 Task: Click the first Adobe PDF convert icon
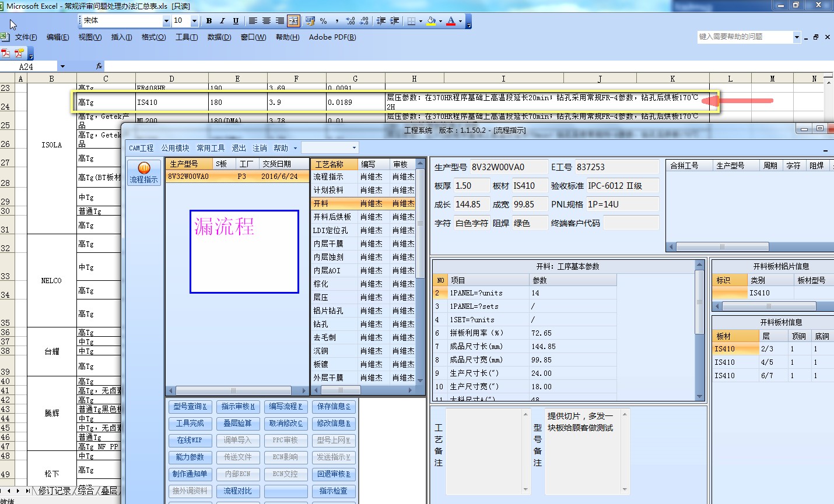click(x=6, y=53)
